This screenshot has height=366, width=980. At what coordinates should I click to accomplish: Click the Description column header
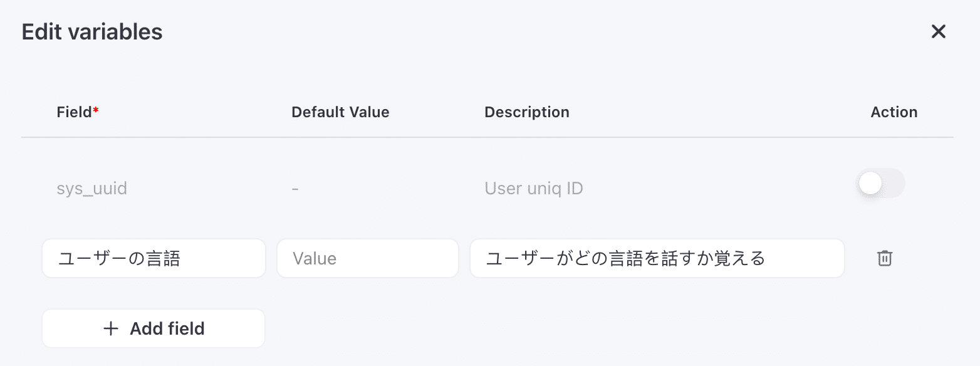(526, 112)
